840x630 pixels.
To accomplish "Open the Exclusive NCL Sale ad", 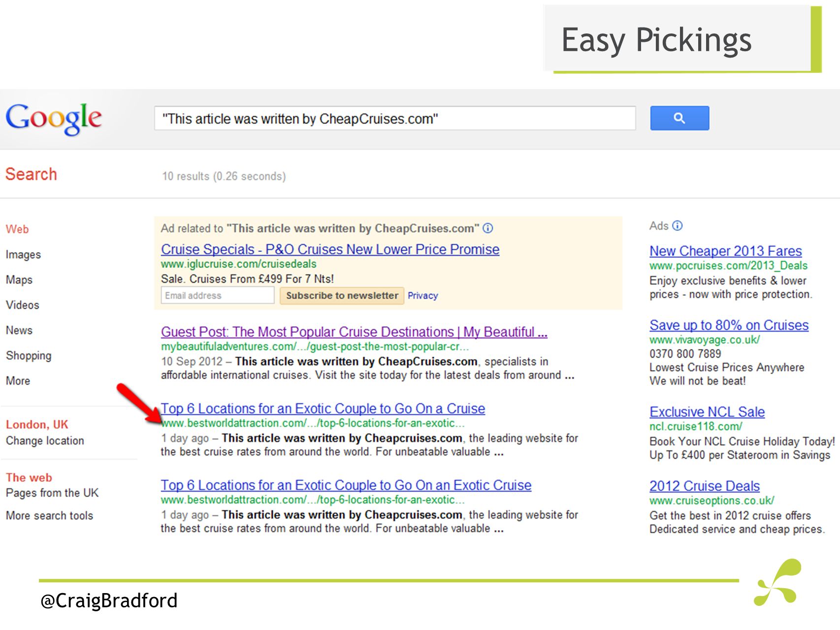I will point(707,412).
